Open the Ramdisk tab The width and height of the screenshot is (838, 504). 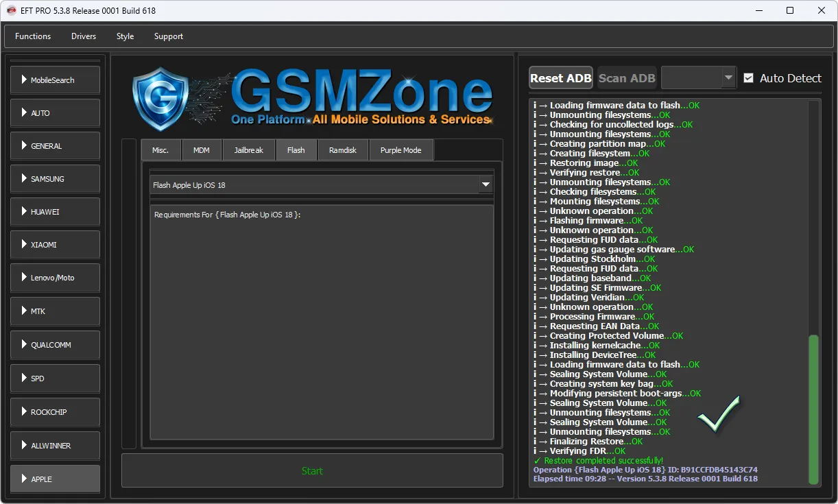coord(343,150)
